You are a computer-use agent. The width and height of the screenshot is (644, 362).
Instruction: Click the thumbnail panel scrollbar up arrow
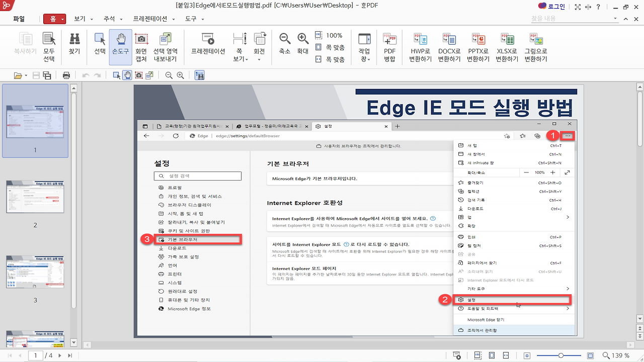click(73, 88)
